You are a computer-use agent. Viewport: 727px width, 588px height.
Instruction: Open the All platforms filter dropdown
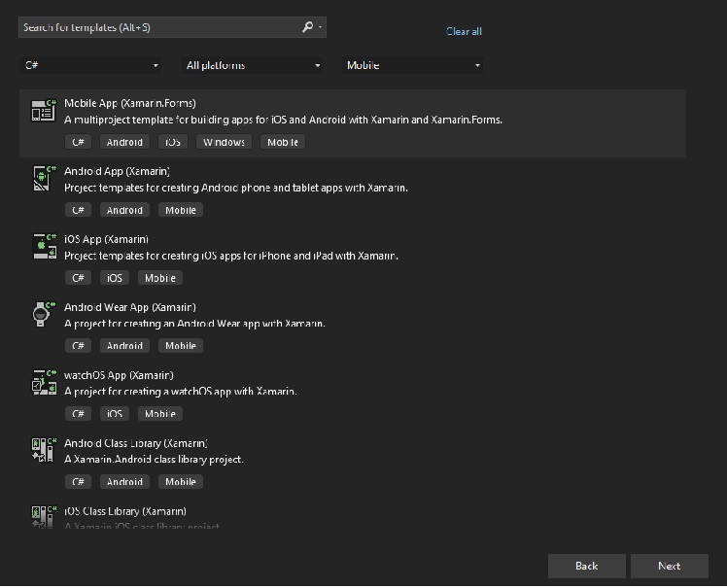pos(253,65)
